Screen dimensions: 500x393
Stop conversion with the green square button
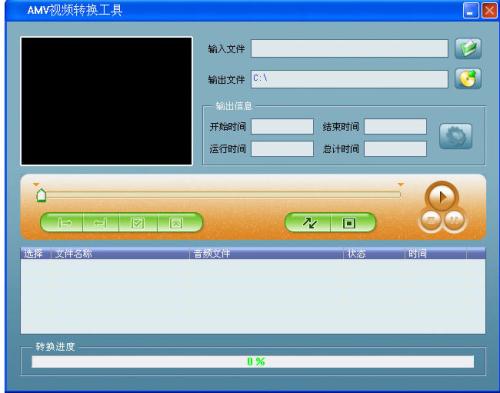352,223
